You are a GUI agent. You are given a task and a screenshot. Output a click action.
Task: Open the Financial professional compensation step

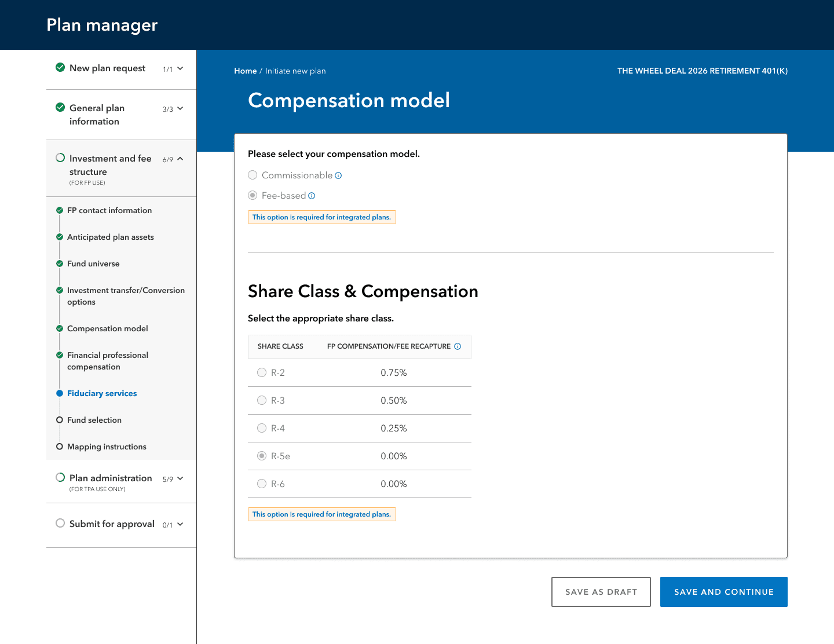pos(108,361)
